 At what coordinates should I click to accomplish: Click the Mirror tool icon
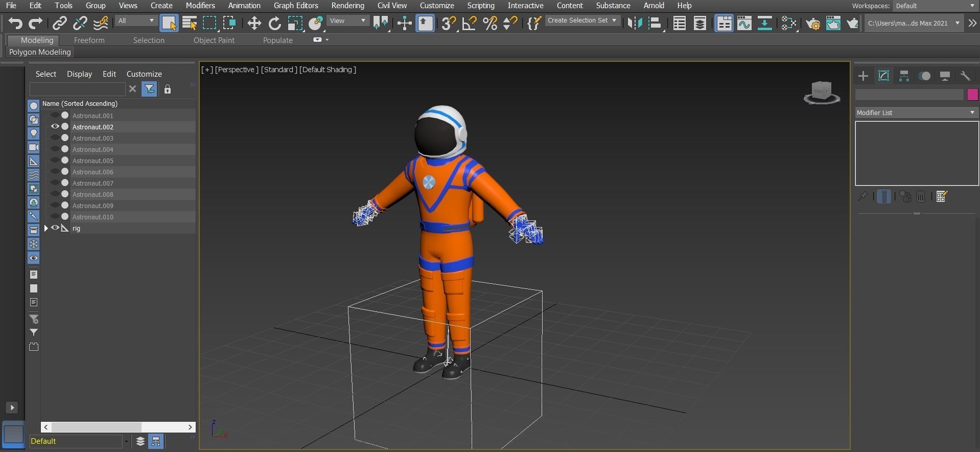[x=634, y=24]
